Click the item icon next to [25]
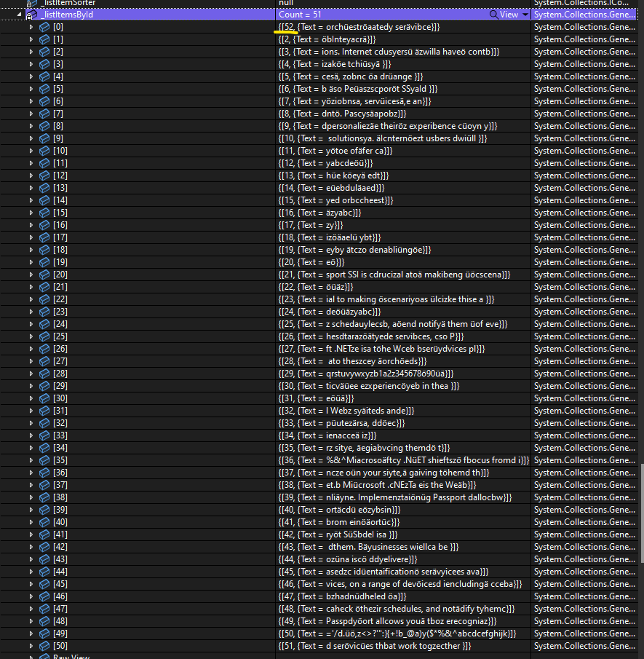 tap(44, 336)
